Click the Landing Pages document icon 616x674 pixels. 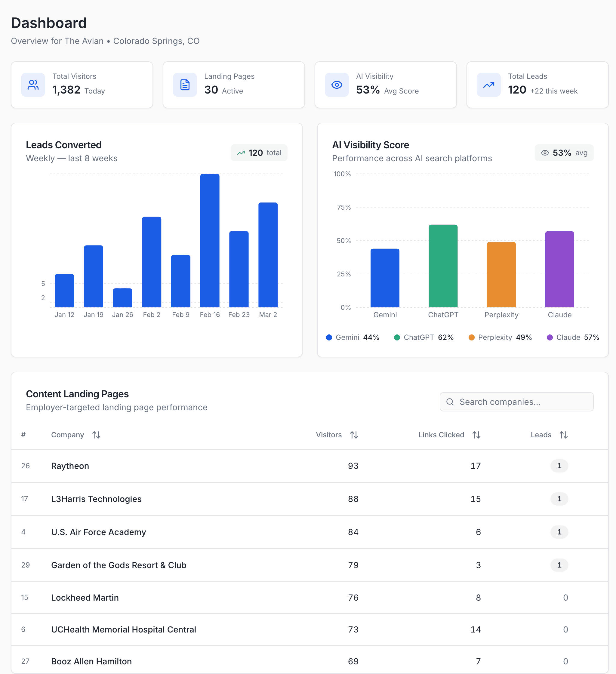point(185,85)
